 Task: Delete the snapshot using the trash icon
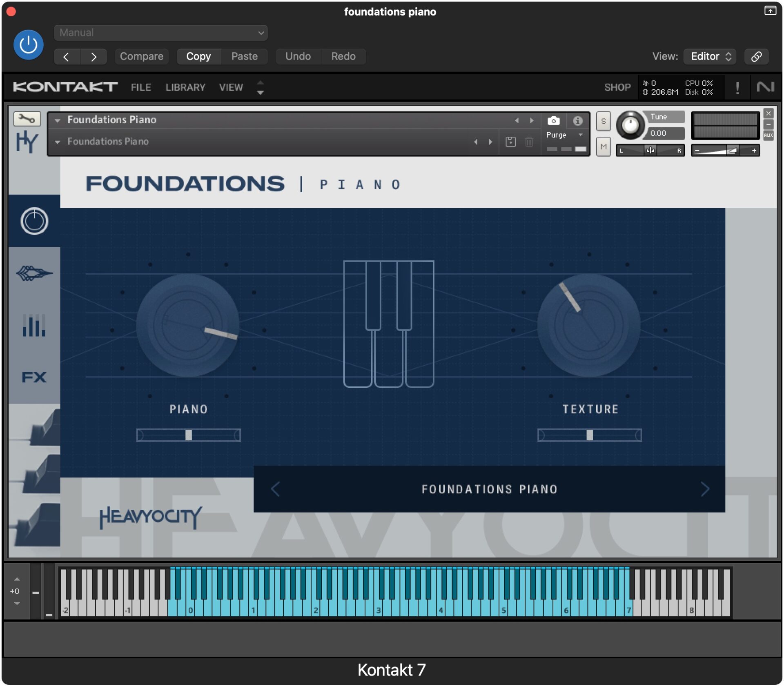[530, 142]
